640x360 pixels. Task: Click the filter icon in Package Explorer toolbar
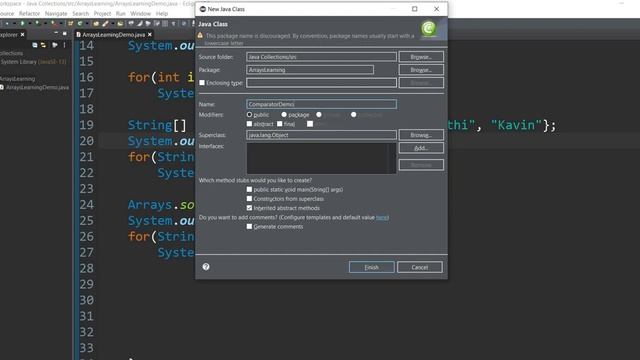[55, 45]
